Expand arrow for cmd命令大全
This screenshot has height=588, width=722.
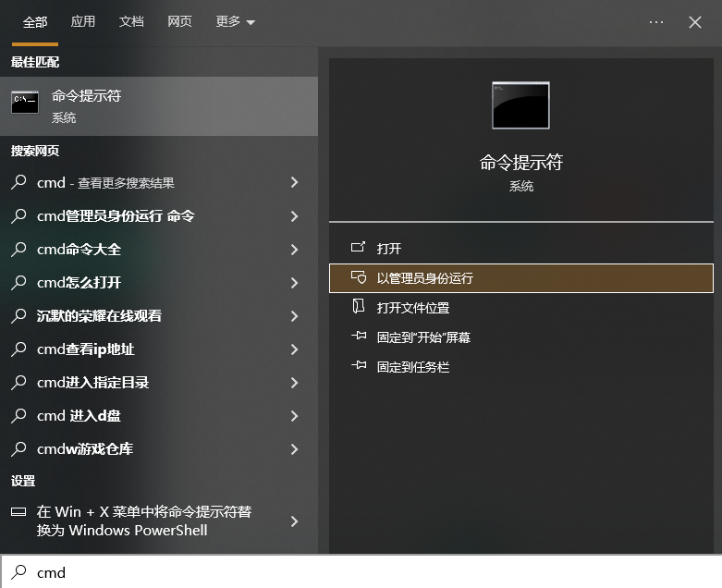click(295, 250)
